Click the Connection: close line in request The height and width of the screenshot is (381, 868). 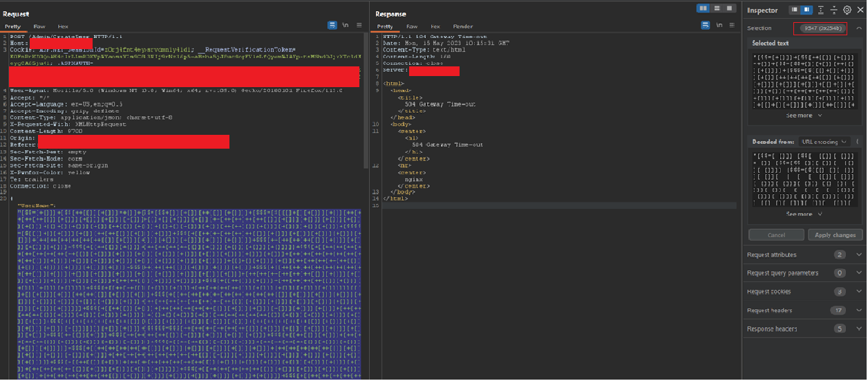click(x=40, y=186)
